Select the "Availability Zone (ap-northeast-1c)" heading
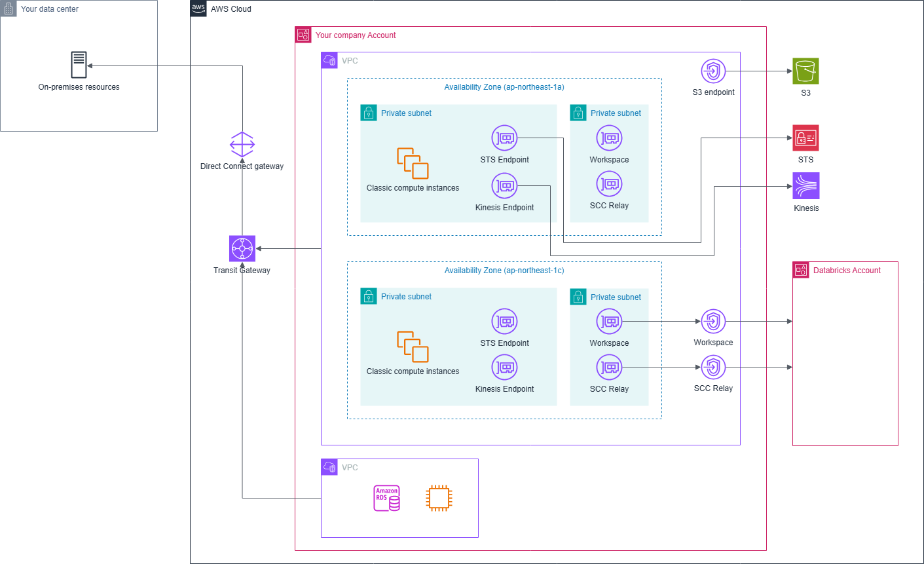924x564 pixels. point(504,271)
